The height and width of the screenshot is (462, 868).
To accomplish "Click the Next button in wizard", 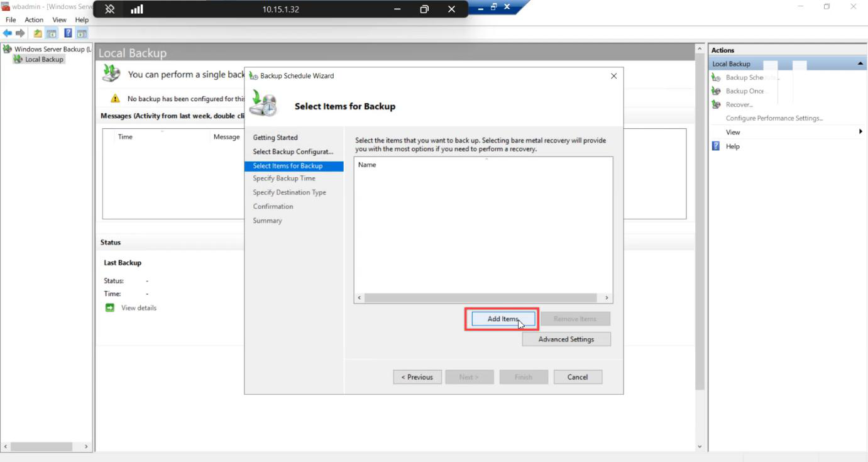I will 469,377.
